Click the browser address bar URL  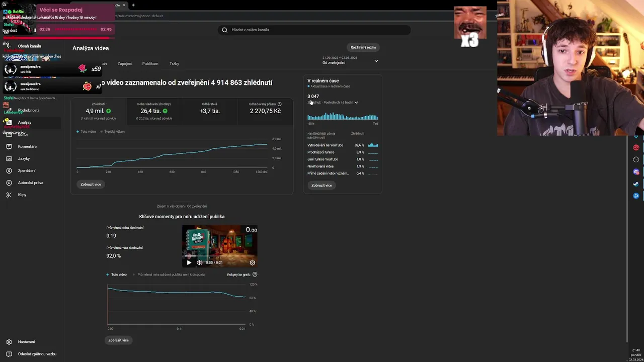pyautogui.click(x=139, y=16)
